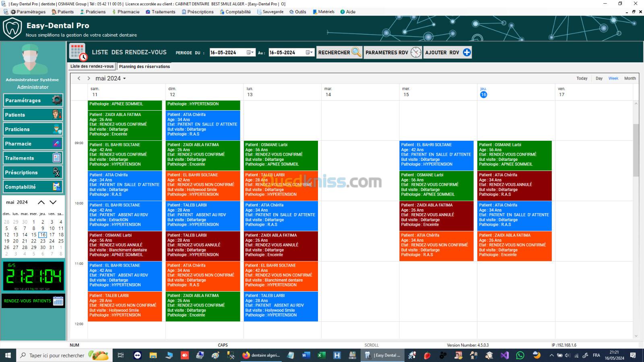This screenshot has width=644, height=362.
Task: Open the Sauvegarde menu
Action: pyautogui.click(x=270, y=12)
